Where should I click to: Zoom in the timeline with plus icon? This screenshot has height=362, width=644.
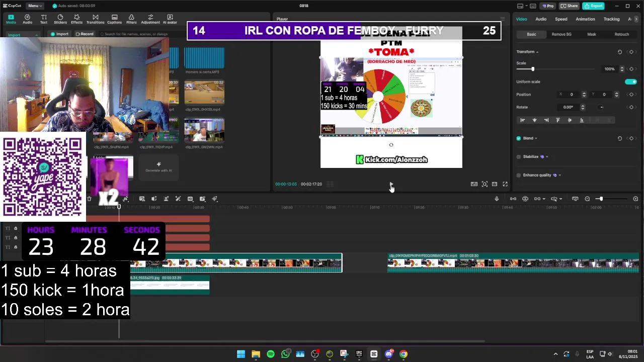click(635, 199)
